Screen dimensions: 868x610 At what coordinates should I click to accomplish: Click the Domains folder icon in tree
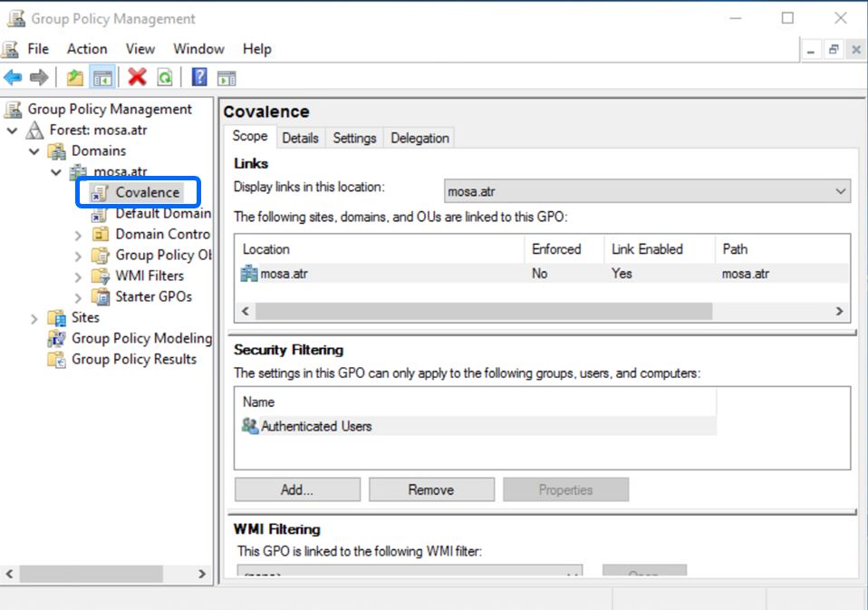tap(56, 151)
